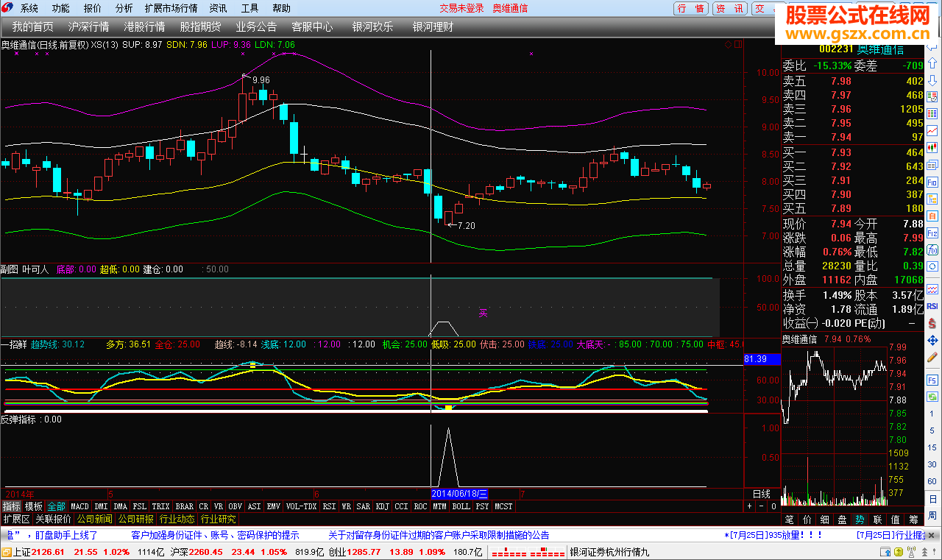Select the KDJ indicator tab

pos(383,506)
